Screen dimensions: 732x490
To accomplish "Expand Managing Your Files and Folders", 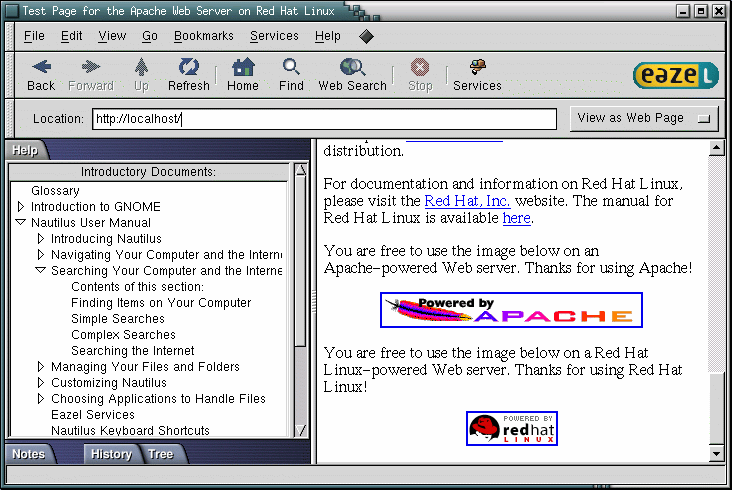I will point(41,366).
